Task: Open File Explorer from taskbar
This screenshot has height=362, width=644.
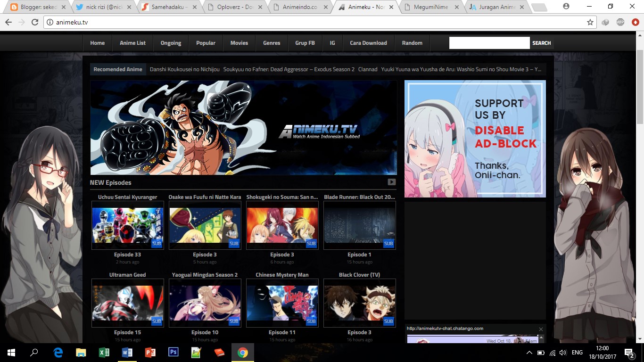Action: [x=81, y=353]
